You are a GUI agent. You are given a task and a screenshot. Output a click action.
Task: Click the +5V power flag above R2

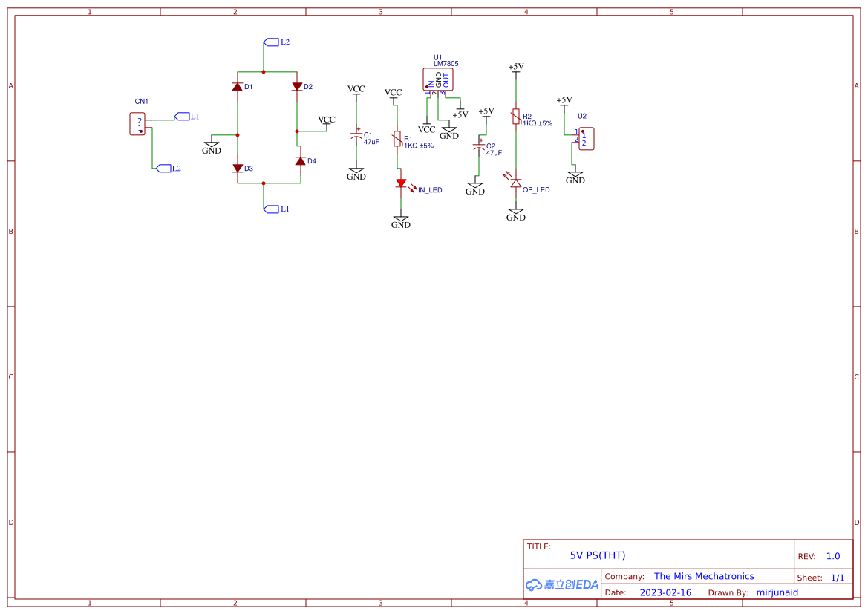(517, 65)
